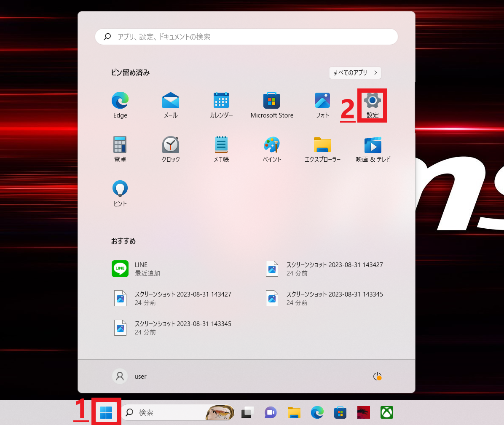
Task: Click the Start menu search field
Action: coord(247,37)
